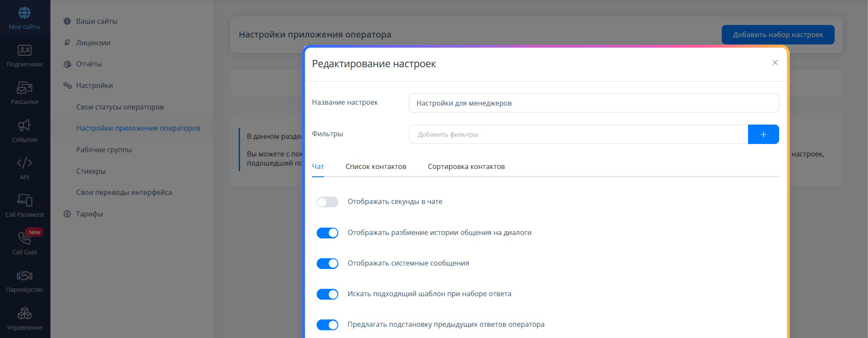Close the Редактирование настроек dialog
The height and width of the screenshot is (338, 868).
pyautogui.click(x=775, y=62)
